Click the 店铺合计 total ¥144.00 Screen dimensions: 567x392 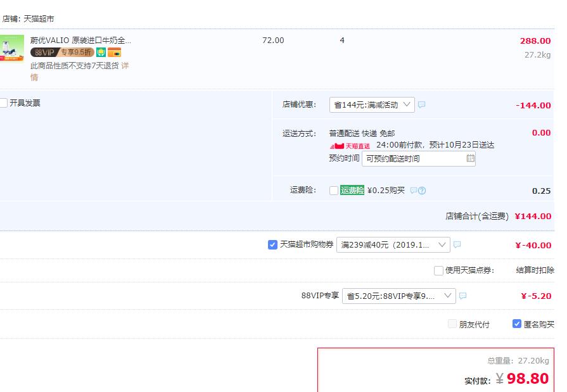(533, 216)
